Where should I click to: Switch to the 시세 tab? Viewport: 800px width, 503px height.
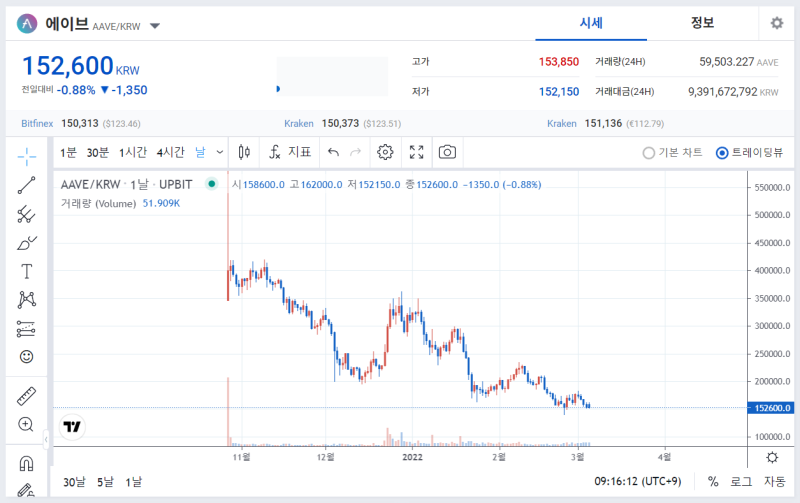coord(591,23)
